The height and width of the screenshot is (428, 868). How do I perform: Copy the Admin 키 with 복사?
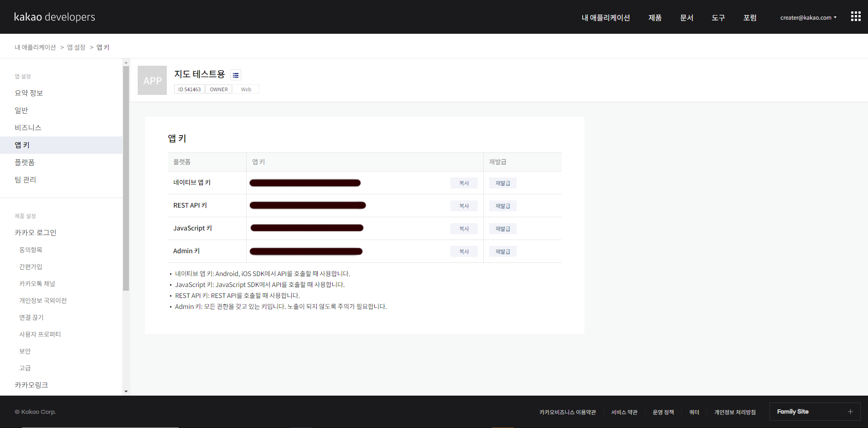[464, 251]
